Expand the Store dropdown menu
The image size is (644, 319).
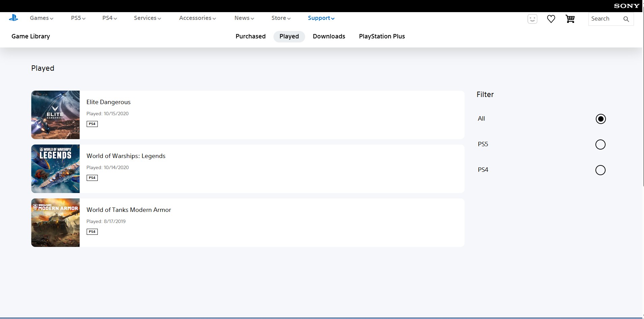[x=281, y=18]
